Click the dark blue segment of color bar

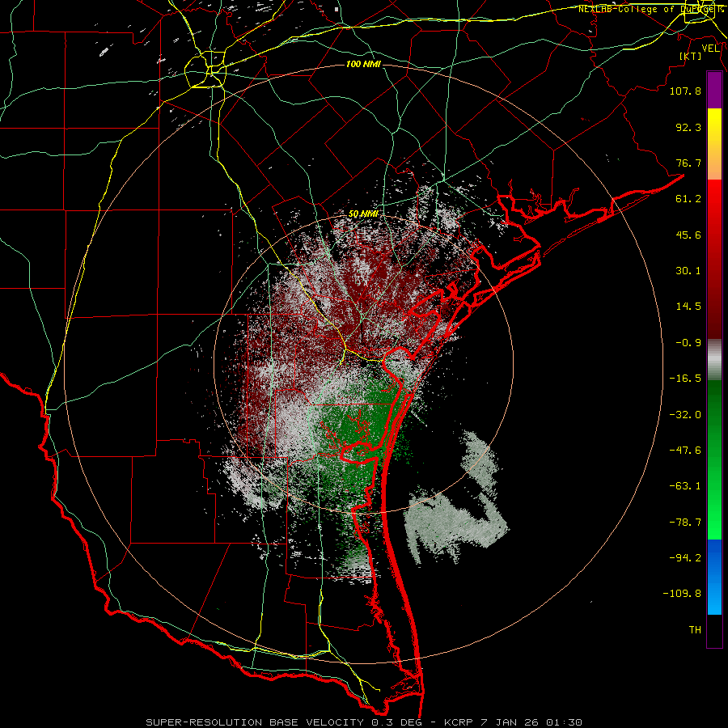pos(714,557)
